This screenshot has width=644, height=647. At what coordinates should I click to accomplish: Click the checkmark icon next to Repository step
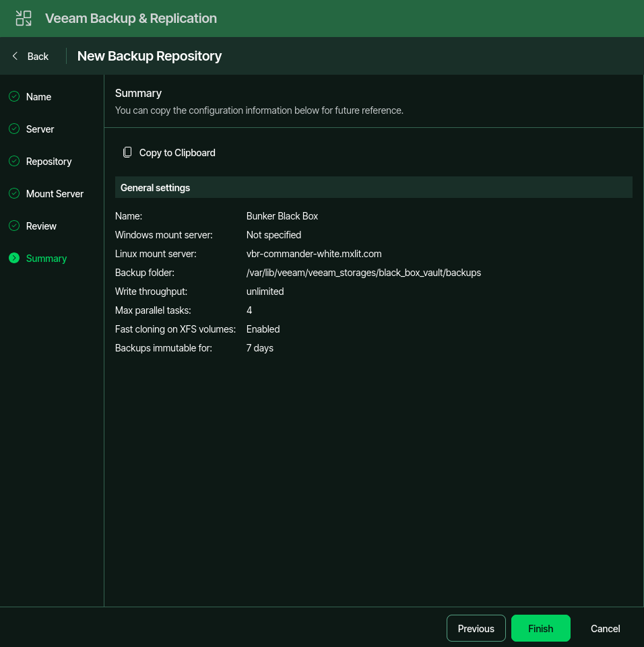pyautogui.click(x=14, y=161)
